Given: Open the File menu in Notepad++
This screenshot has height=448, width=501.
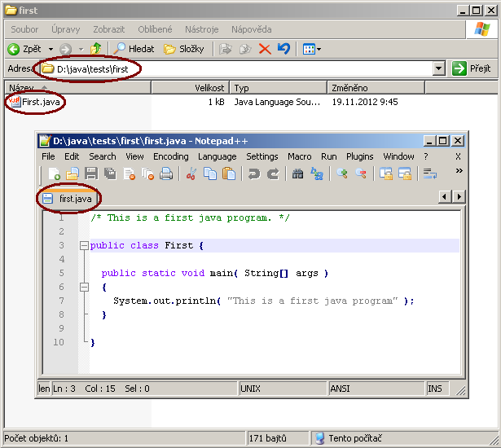Looking at the screenshot, I should [48, 156].
